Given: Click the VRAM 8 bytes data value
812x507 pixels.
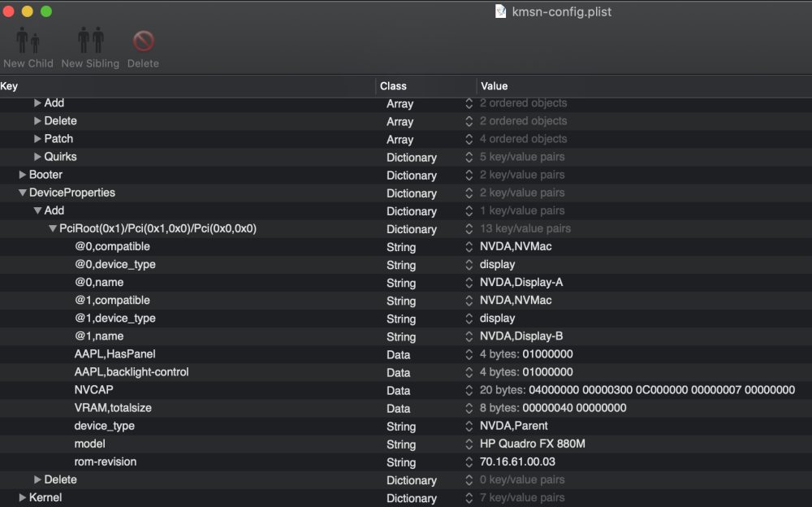Looking at the screenshot, I should (553, 408).
